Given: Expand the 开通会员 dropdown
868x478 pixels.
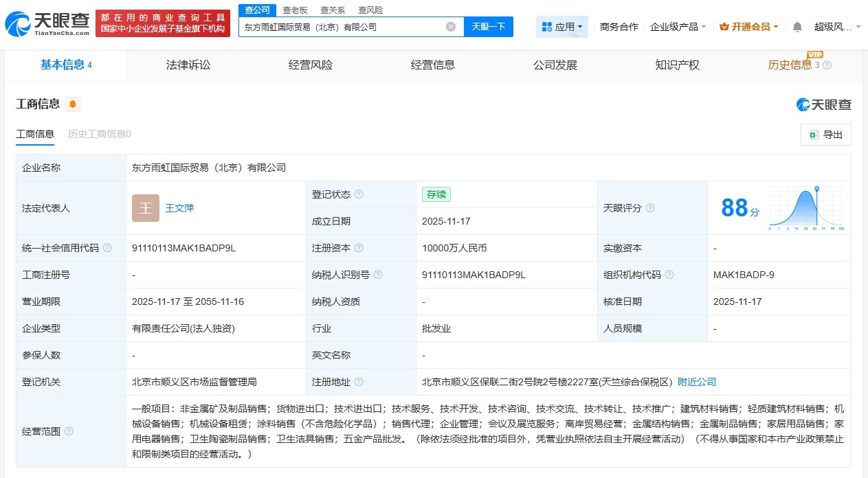Looking at the screenshot, I should (x=748, y=26).
